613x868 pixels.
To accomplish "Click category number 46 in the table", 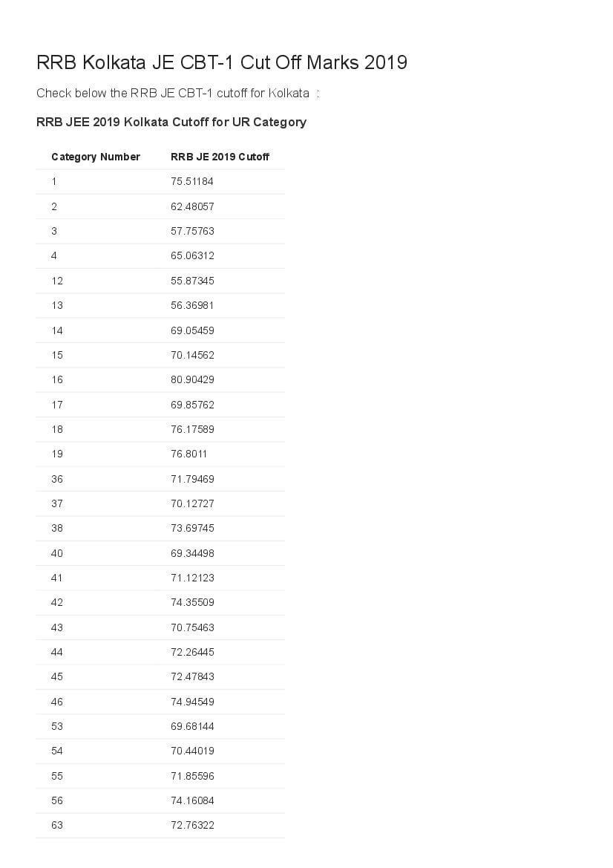I will coord(57,702).
